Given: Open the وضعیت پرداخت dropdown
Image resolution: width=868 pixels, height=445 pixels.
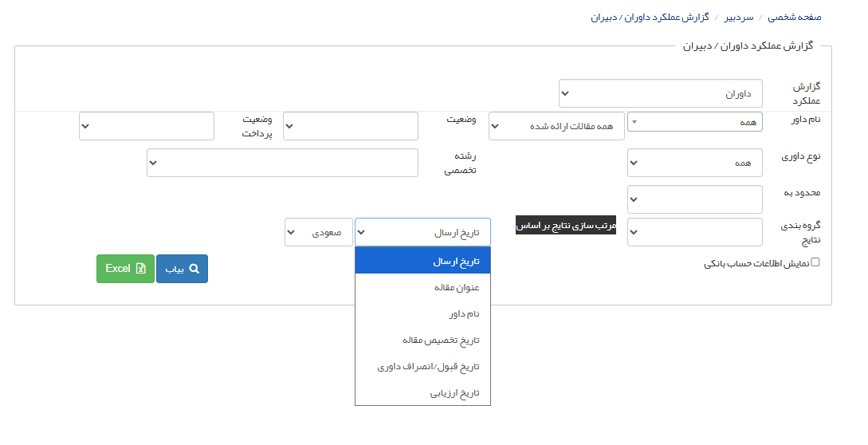Looking at the screenshot, I should [147, 126].
